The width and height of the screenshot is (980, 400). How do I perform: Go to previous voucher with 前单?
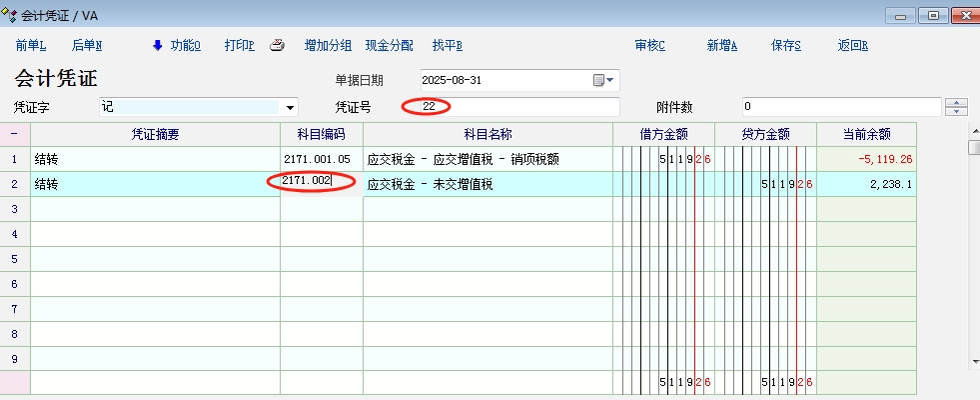click(x=31, y=45)
